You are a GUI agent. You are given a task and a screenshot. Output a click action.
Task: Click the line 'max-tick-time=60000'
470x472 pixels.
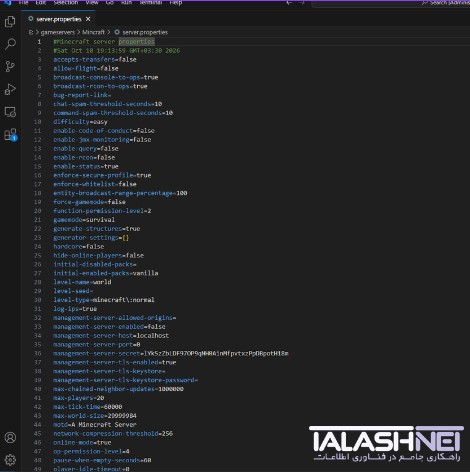click(88, 407)
